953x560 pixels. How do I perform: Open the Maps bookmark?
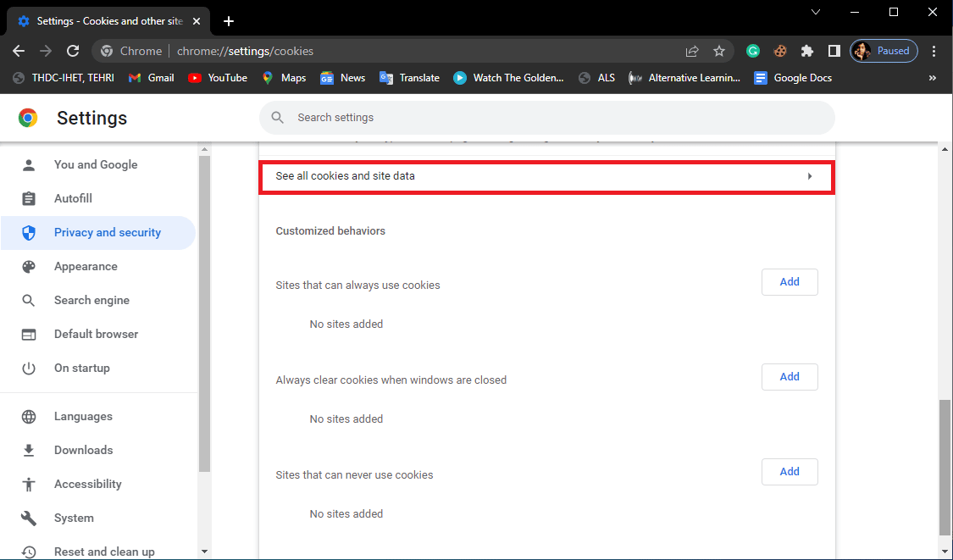pyautogui.click(x=284, y=78)
